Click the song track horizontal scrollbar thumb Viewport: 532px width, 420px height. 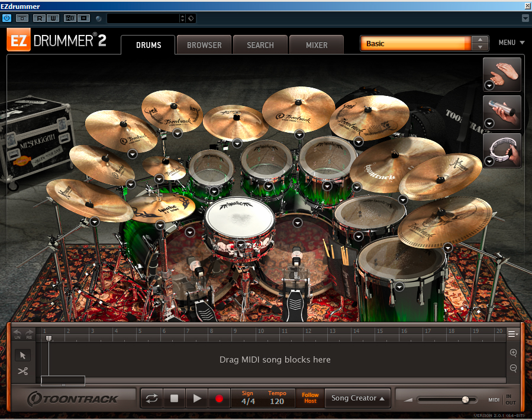(63, 381)
